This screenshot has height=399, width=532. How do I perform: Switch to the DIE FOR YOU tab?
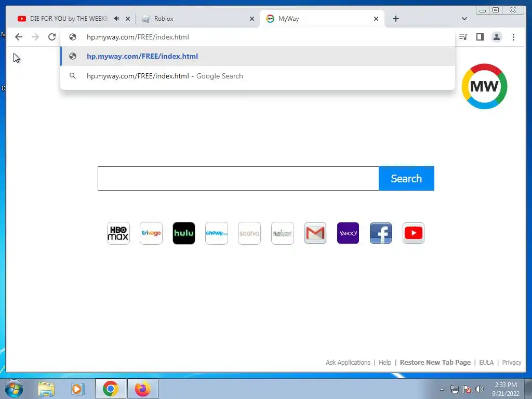click(x=69, y=19)
